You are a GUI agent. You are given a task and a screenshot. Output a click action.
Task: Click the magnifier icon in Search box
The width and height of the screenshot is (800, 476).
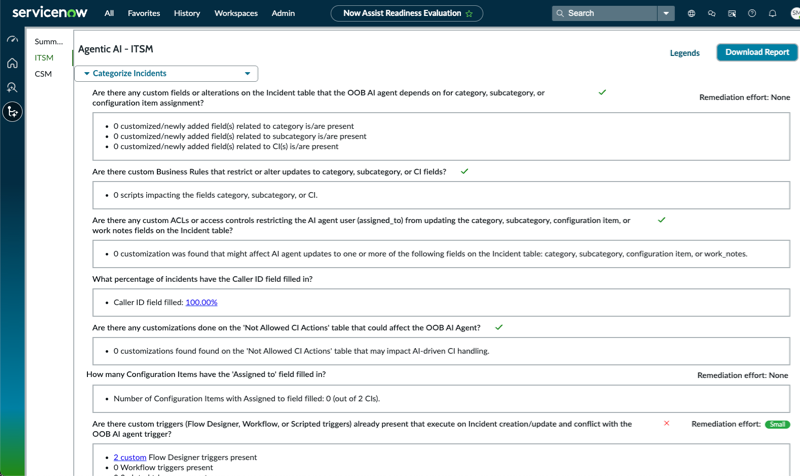tap(560, 13)
